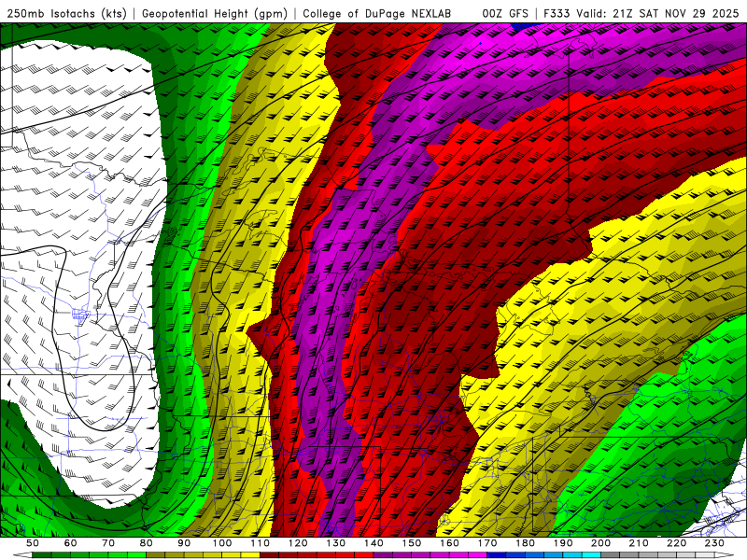Select the brightest yellow swatch in the legend bar
Image resolution: width=747 pixels, height=560 pixels.
[x=250, y=554]
